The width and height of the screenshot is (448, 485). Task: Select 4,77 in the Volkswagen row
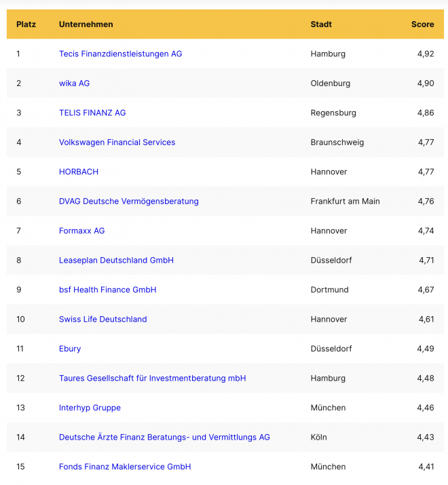tap(426, 142)
